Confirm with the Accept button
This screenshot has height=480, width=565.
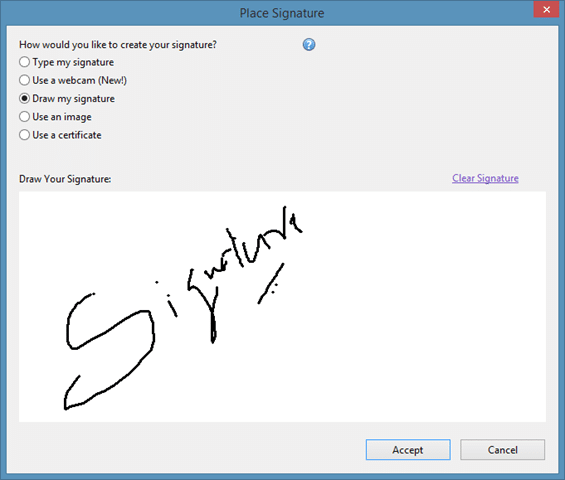(408, 450)
